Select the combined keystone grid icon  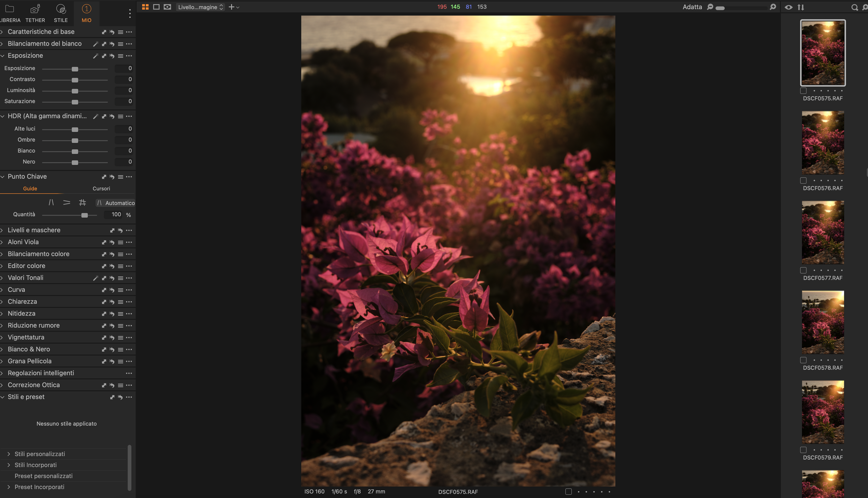pos(82,202)
